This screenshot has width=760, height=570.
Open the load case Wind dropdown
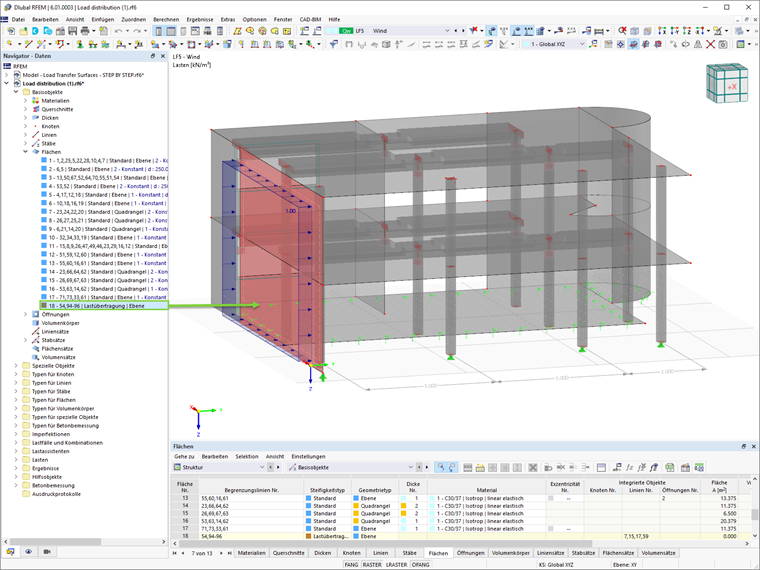pyautogui.click(x=411, y=31)
